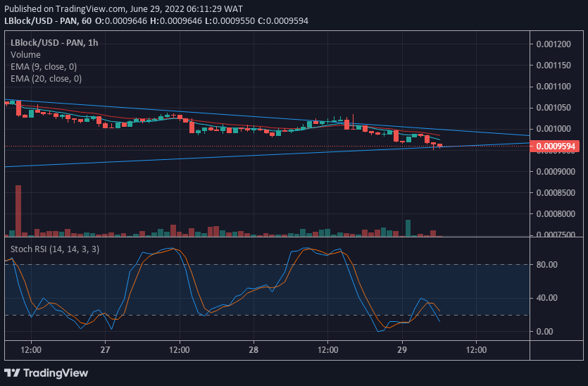Click the 0.0008000 price axis label
Viewport: 588px width, 386px height.
[556, 214]
